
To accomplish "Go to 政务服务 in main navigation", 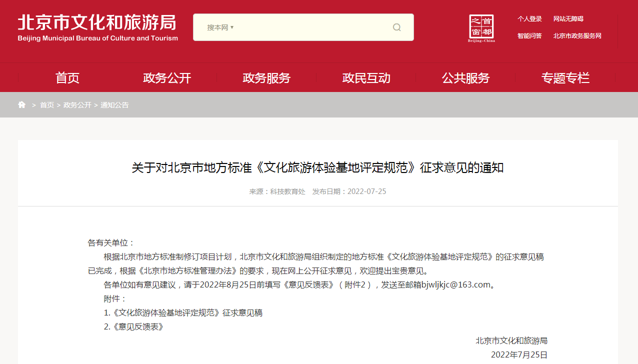I will 266,78.
